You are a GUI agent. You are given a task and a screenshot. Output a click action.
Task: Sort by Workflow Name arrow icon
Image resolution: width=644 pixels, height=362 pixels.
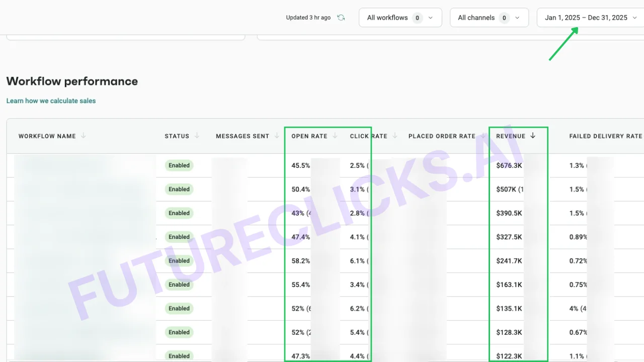[84, 136]
